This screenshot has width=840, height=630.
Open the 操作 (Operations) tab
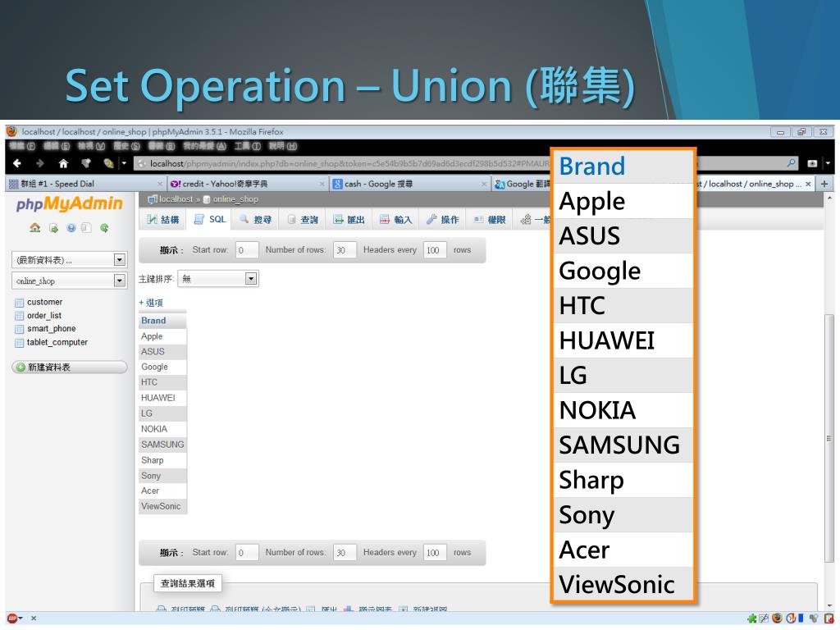point(442,220)
